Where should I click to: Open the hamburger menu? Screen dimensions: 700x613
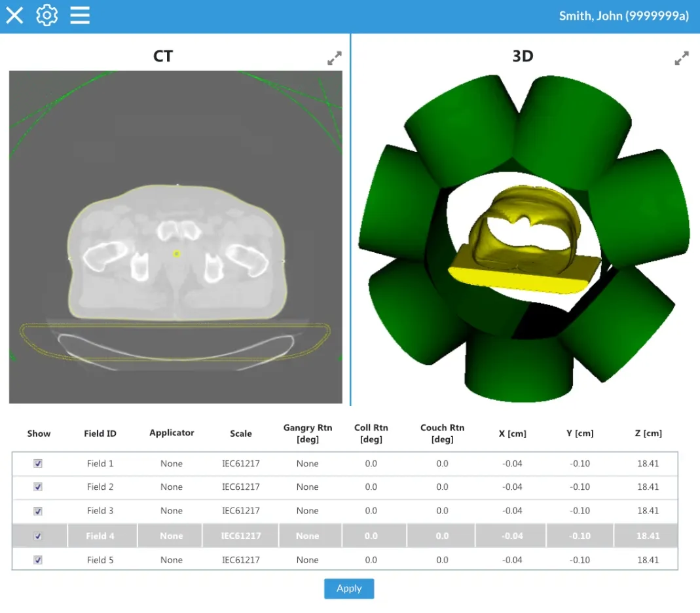(80, 16)
